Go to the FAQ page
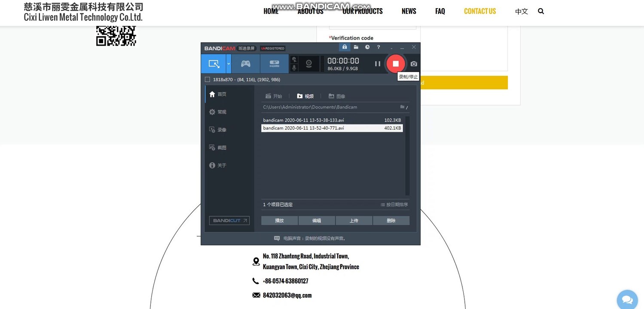Screen dimensions: 644x309 tap(440, 11)
